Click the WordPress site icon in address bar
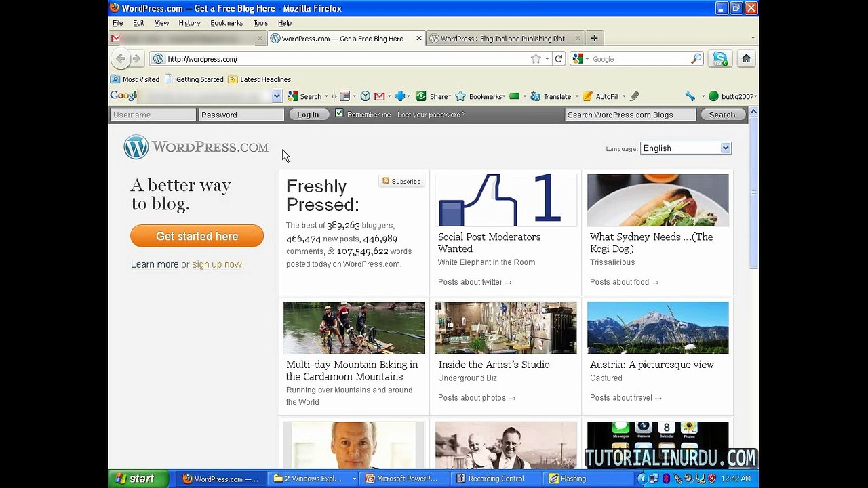868x488 pixels. (158, 59)
